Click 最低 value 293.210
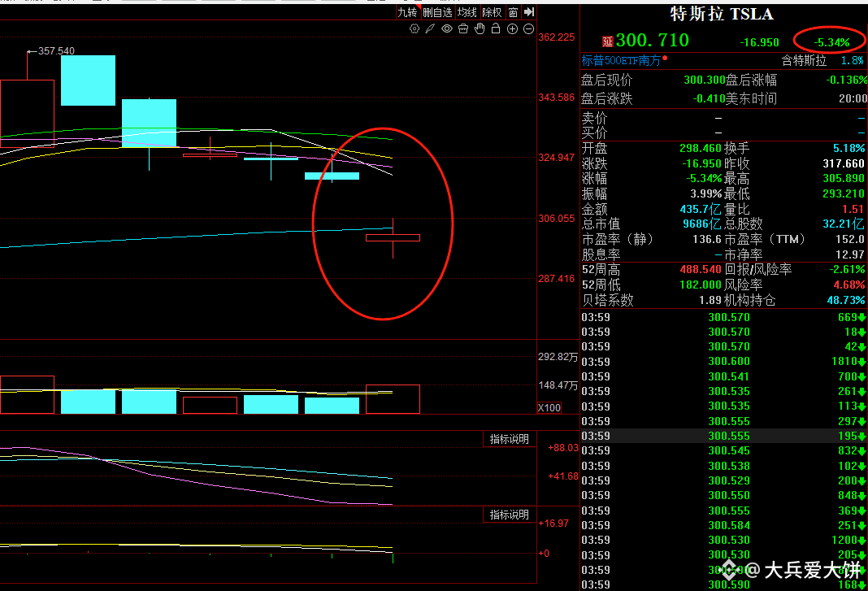The image size is (868, 591). (x=843, y=193)
